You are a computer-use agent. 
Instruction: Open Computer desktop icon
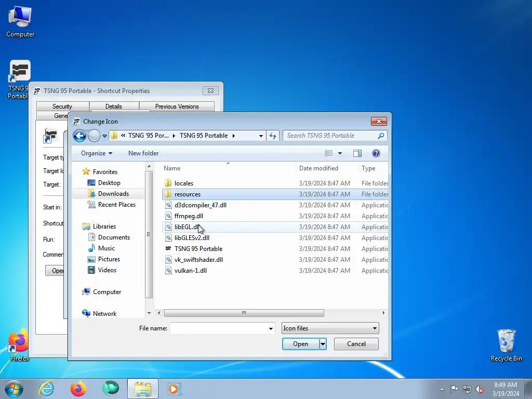(20, 22)
